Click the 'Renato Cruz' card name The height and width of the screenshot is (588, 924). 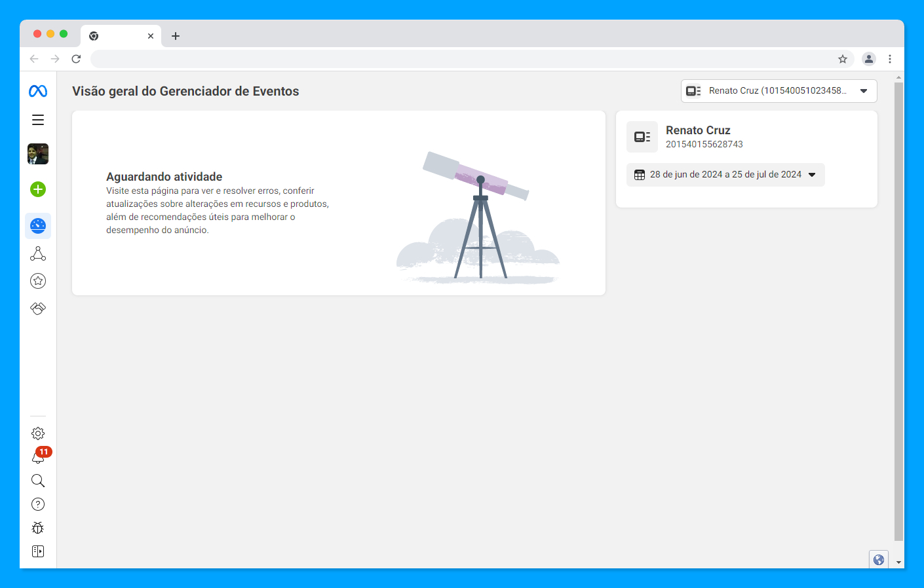698,130
